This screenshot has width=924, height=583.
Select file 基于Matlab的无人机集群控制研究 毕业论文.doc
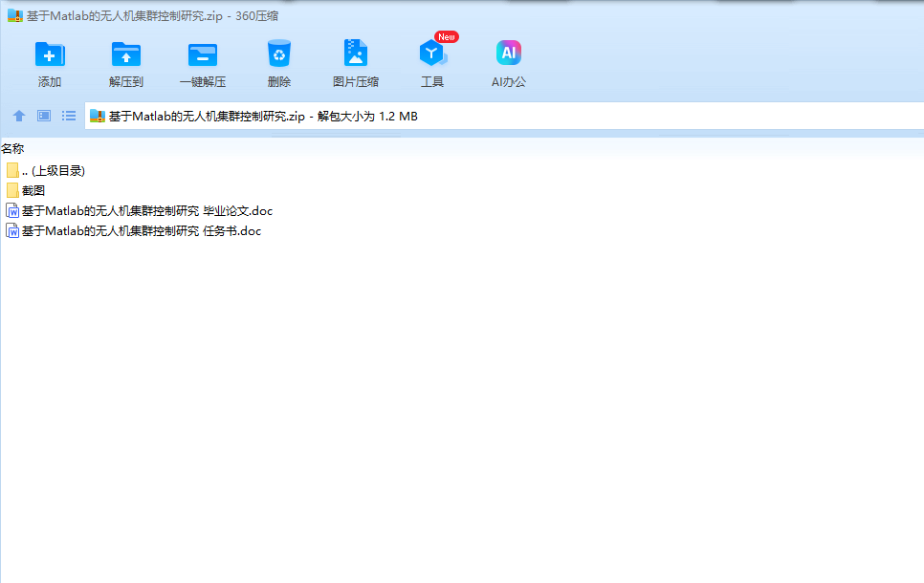click(x=147, y=211)
